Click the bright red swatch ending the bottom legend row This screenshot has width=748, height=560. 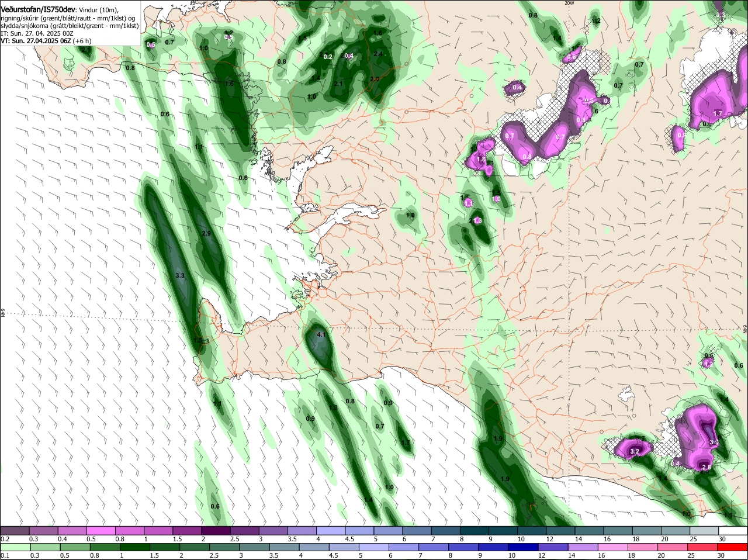(x=732, y=547)
